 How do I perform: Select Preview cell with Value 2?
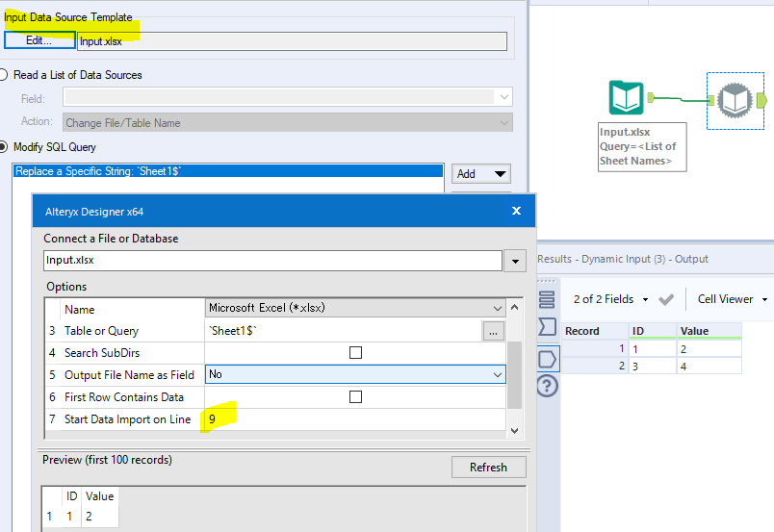(100, 517)
